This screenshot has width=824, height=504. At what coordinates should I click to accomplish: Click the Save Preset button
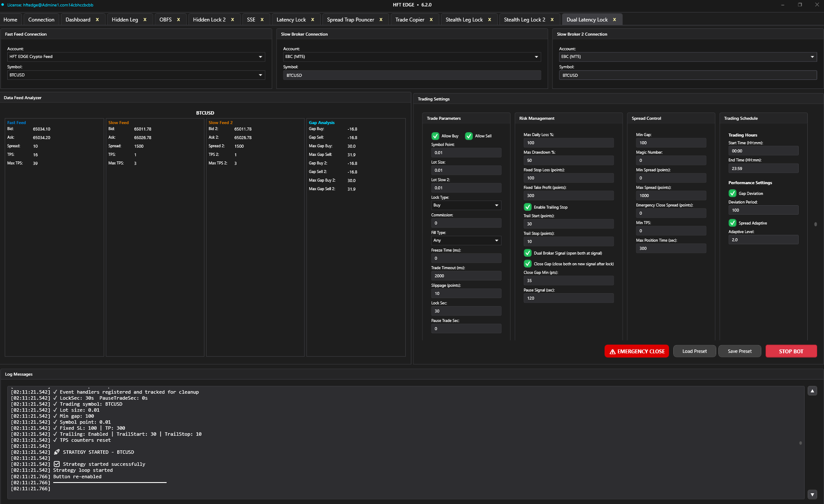[739, 351]
